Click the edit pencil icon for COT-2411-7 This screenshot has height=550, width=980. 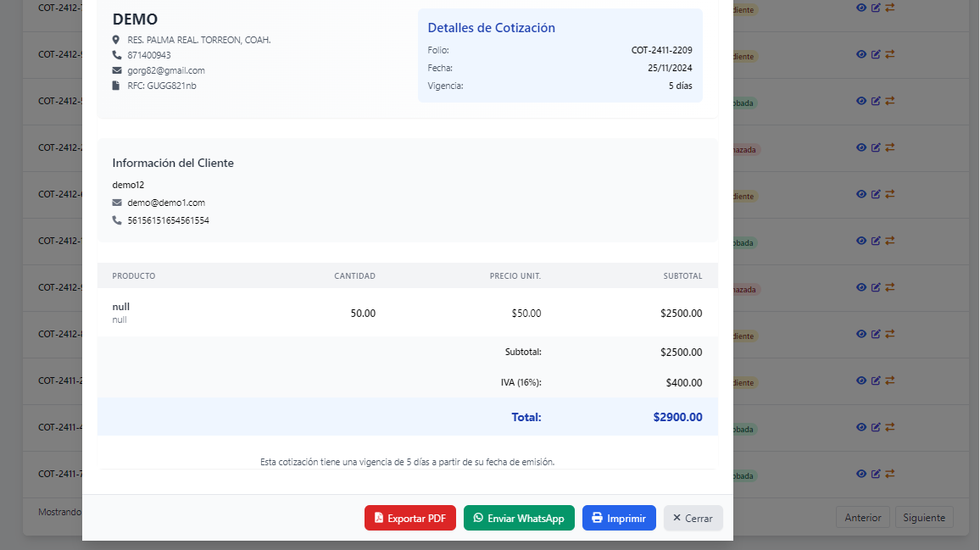[876, 474]
